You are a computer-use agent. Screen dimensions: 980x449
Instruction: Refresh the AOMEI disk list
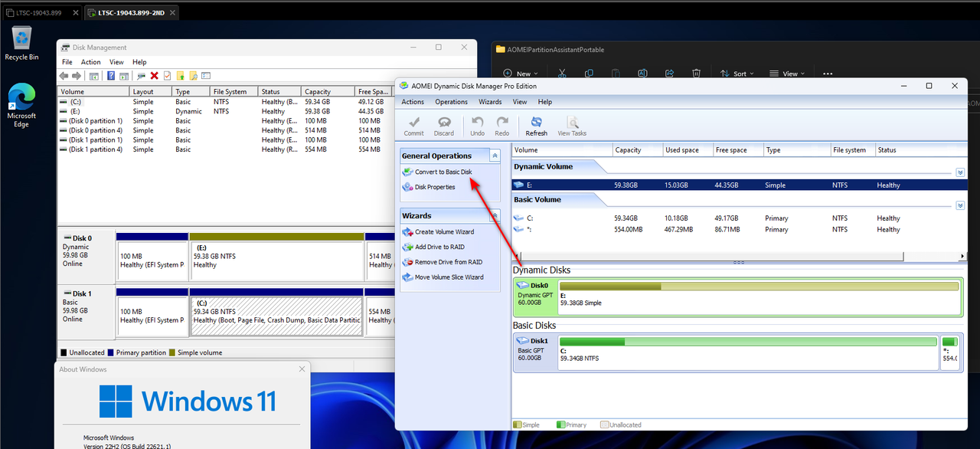537,126
